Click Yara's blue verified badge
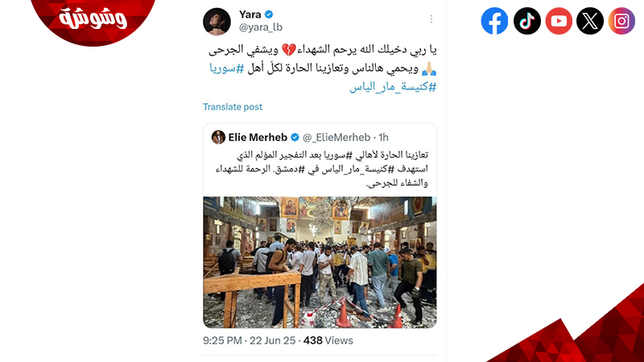Viewport: 644px width, 362px height. pos(269,14)
